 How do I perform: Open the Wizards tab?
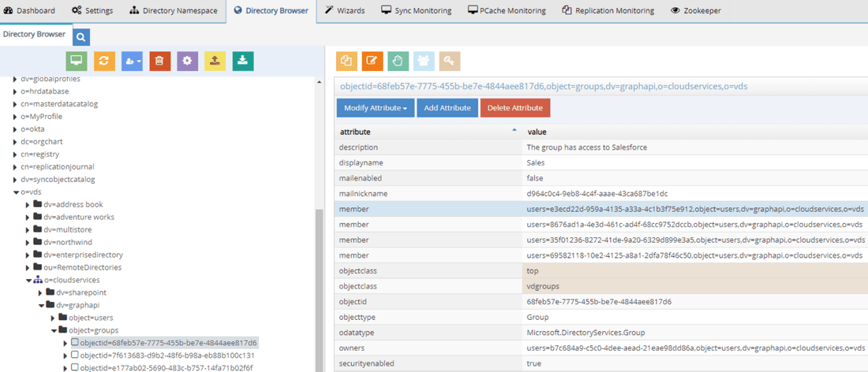coord(344,10)
